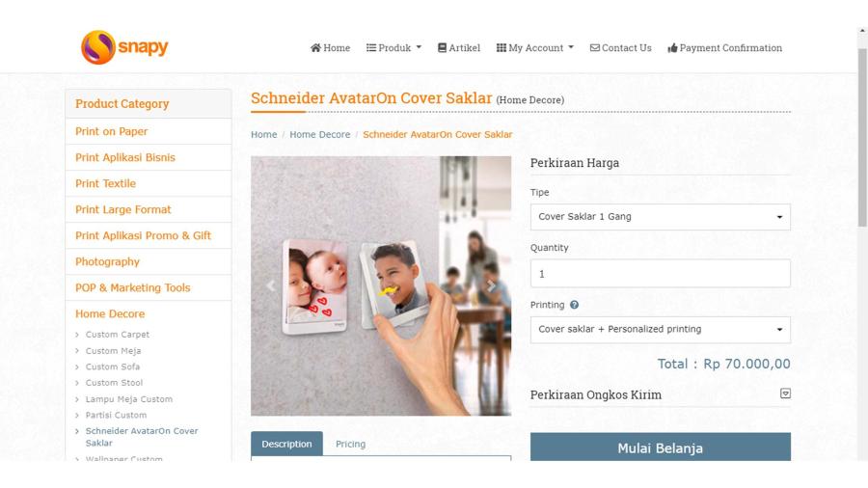The height and width of the screenshot is (488, 868).
Task: Open the Tipe dropdown Cover Saklar 1 Gang
Action: click(x=660, y=217)
